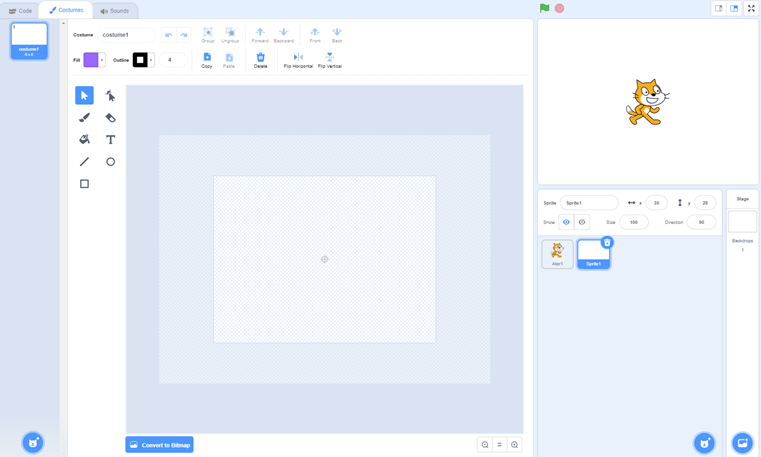Select the Rectangle tool
761x457 pixels.
84,184
